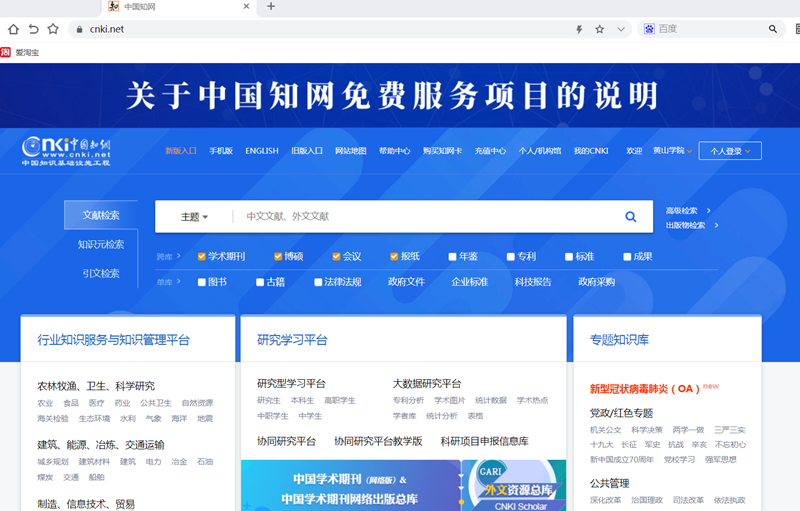Click the lightning bolt icon in address bar
This screenshot has height=511, width=800.
coord(579,29)
